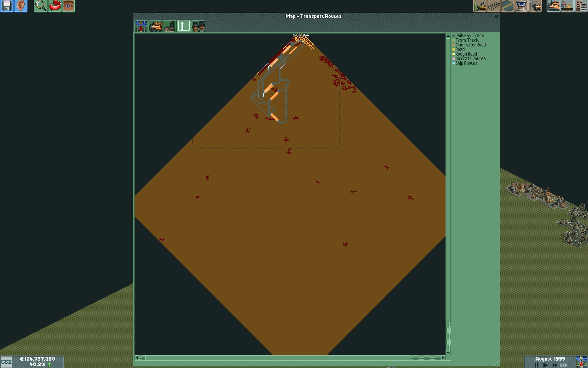Open the map icon beside date

click(x=581, y=362)
